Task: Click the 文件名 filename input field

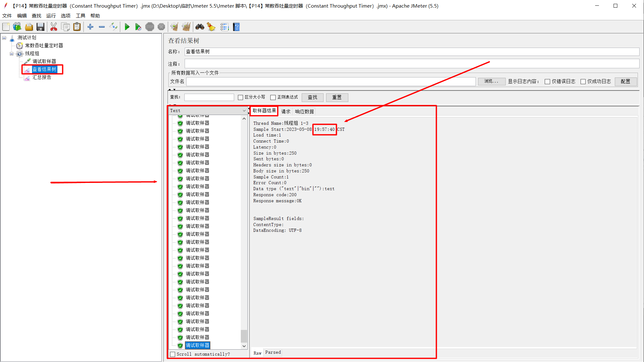Action: [x=331, y=82]
